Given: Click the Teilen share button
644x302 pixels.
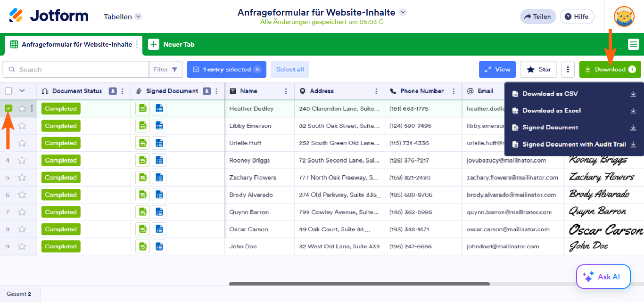Looking at the screenshot, I should [x=537, y=16].
